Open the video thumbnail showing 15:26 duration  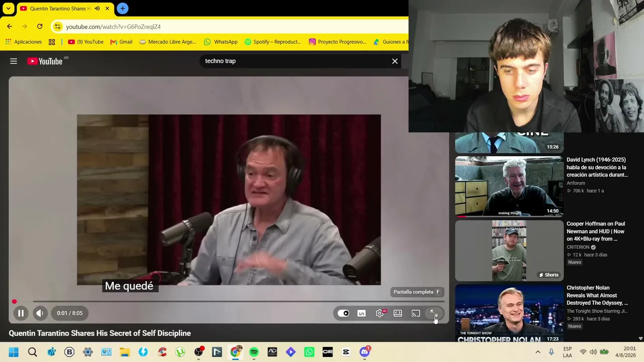(x=509, y=143)
